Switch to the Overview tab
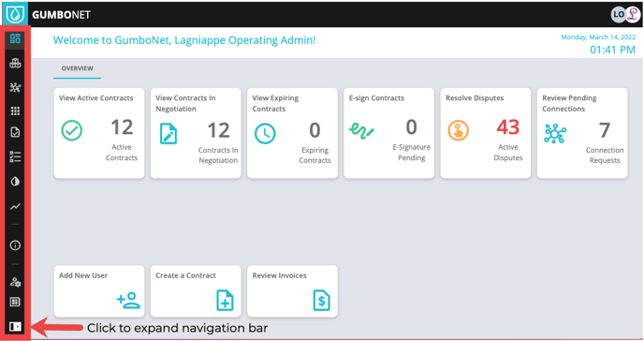This screenshot has width=644, height=341. pyautogui.click(x=77, y=68)
